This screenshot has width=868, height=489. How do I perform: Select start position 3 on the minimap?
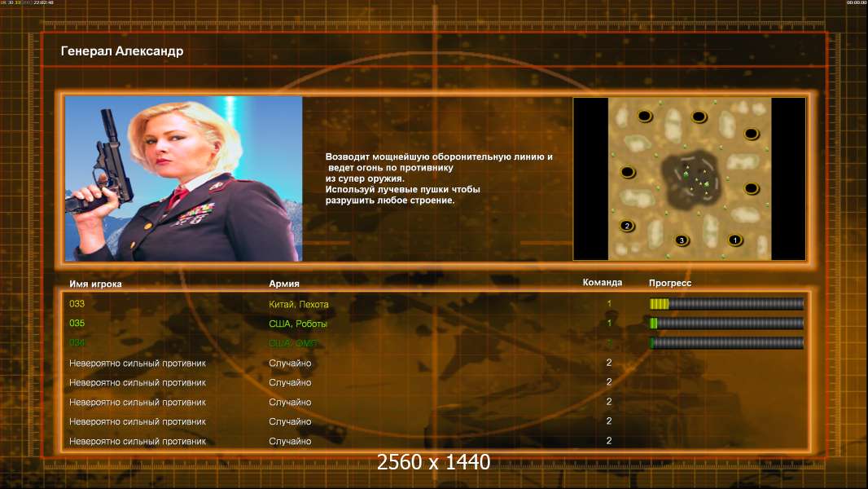click(x=682, y=240)
